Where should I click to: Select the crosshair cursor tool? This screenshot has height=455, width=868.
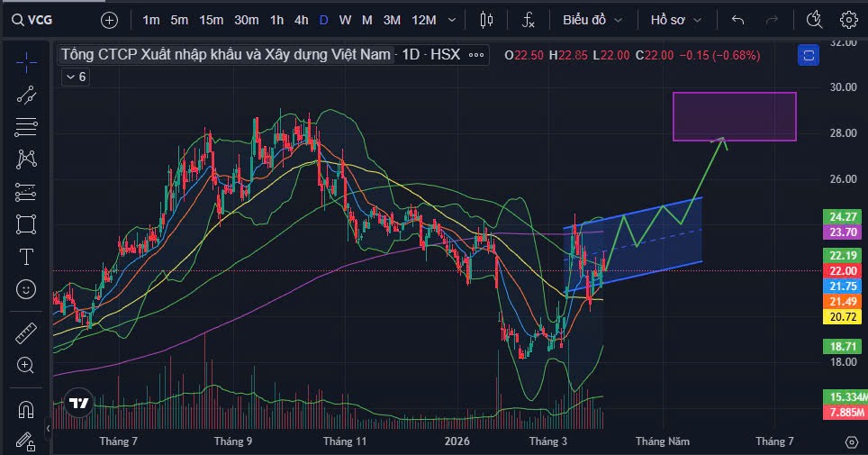tap(26, 63)
